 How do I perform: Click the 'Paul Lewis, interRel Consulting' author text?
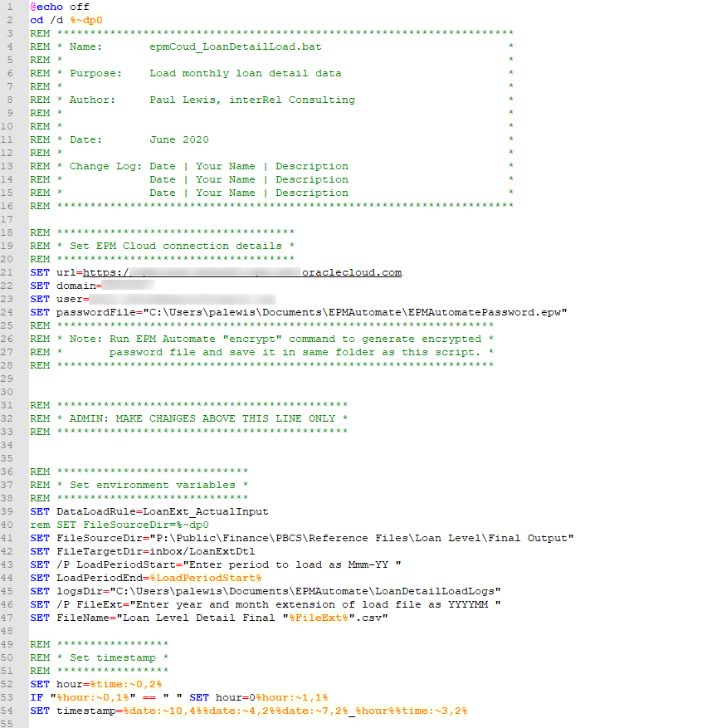[x=251, y=100]
